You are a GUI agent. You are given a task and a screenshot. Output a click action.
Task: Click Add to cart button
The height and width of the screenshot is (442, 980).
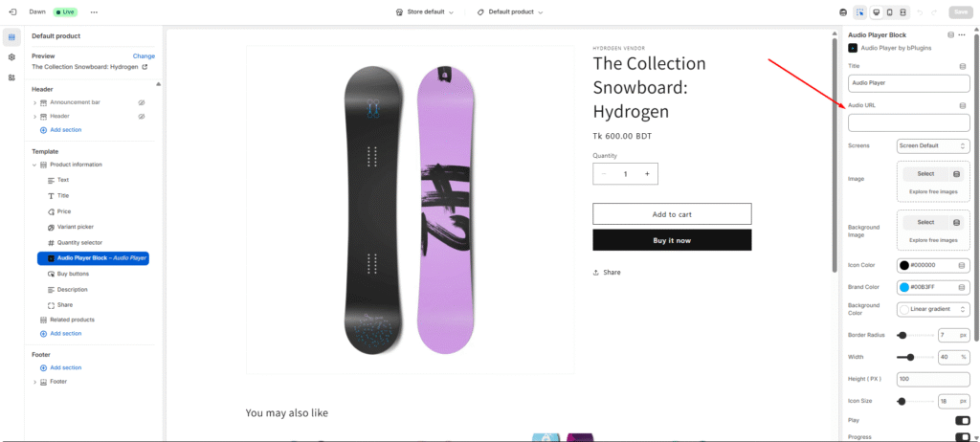click(x=672, y=214)
